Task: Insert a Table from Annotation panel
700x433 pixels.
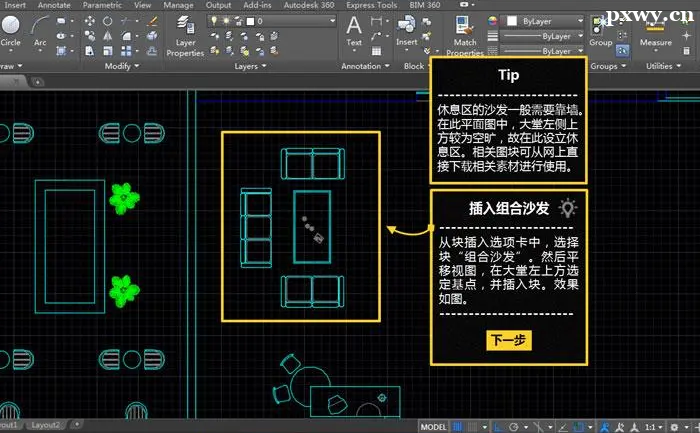Action: point(376,51)
